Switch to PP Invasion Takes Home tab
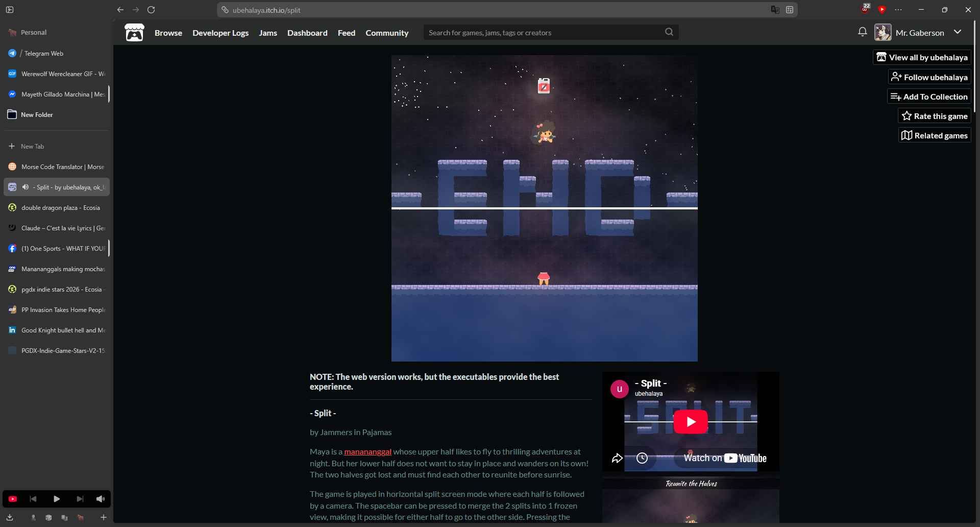The height and width of the screenshot is (527, 980). coord(57,310)
